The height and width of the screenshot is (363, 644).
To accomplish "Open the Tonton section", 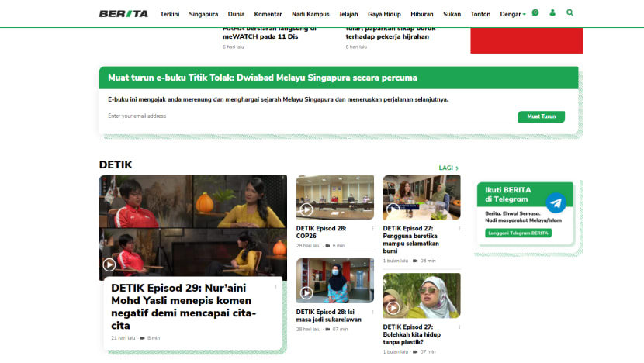I will pos(480,14).
